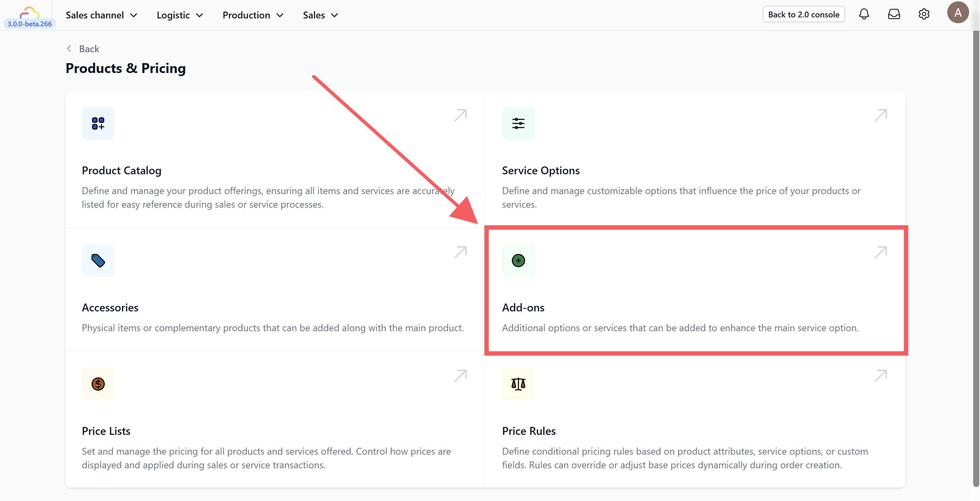Open Price Rules via its arrow icon

click(x=880, y=376)
